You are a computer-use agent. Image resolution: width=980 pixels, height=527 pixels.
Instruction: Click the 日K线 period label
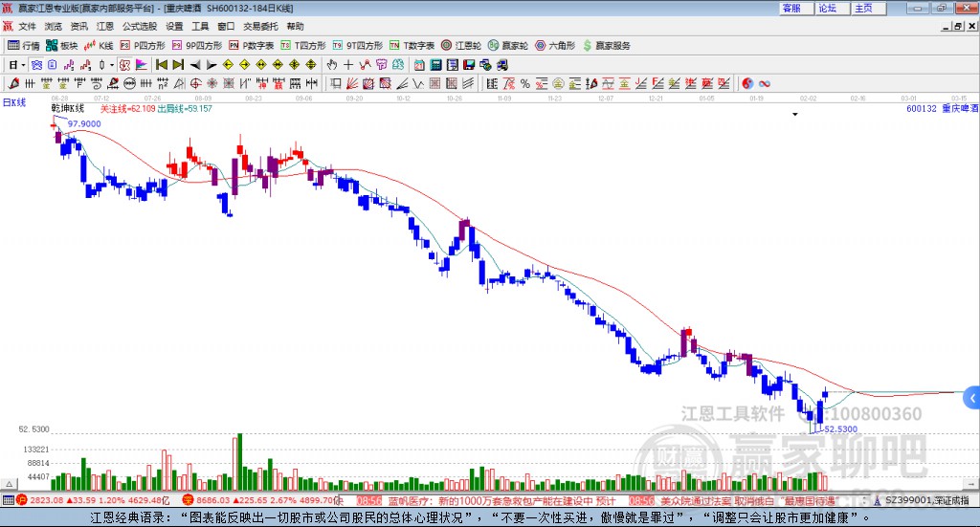pyautogui.click(x=14, y=102)
